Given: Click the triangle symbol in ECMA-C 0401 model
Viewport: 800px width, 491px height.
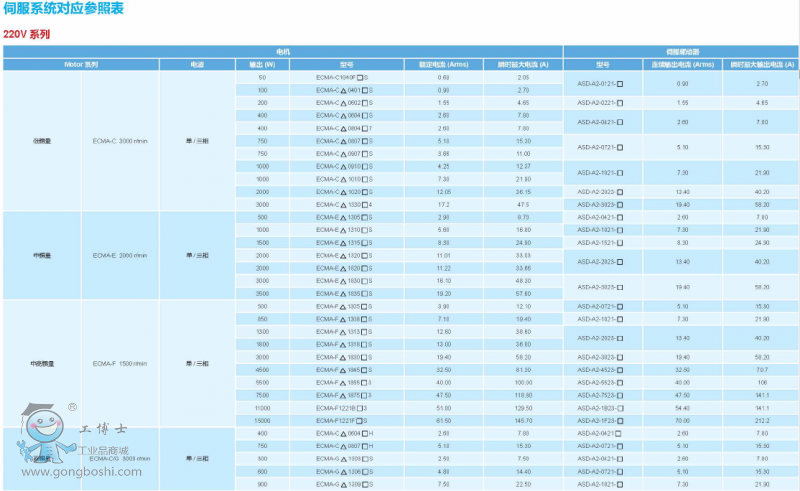Looking at the screenshot, I should click(343, 90).
